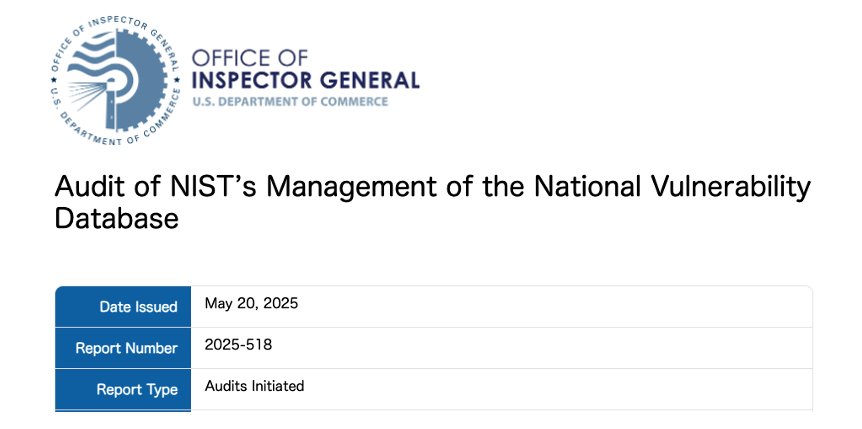
Task: Select the "Date Issued" label cell
Action: pyautogui.click(x=123, y=307)
